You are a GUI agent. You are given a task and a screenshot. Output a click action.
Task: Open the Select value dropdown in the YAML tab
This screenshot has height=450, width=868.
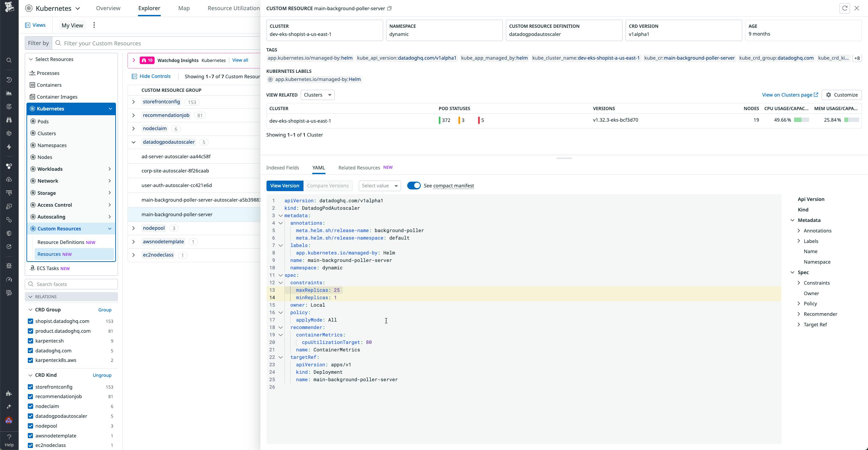[x=379, y=185]
